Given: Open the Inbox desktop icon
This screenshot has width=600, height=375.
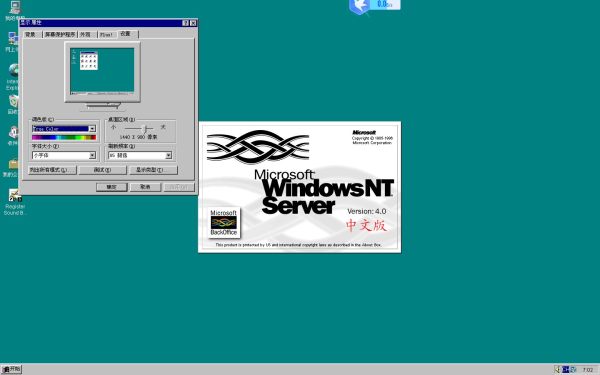Looking at the screenshot, I should pos(14,132).
